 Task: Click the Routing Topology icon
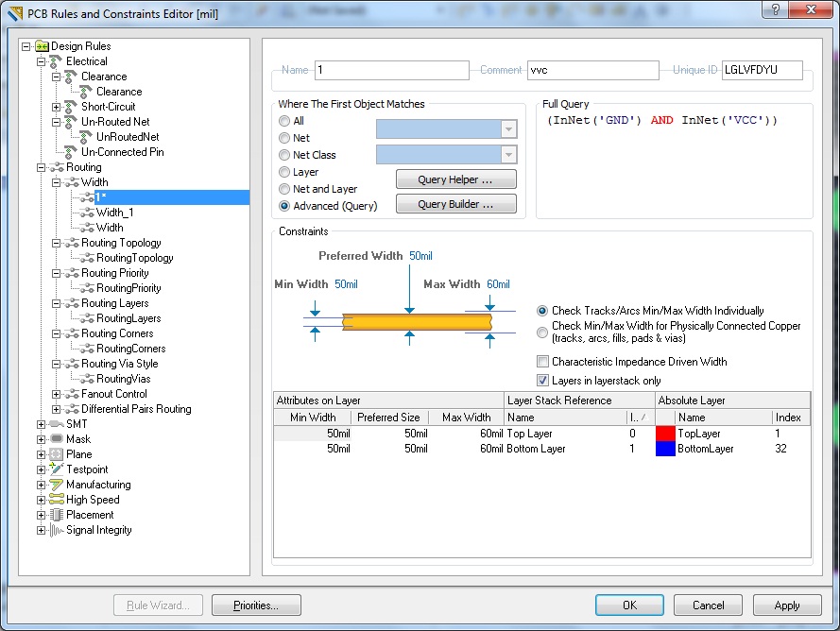pos(71,243)
